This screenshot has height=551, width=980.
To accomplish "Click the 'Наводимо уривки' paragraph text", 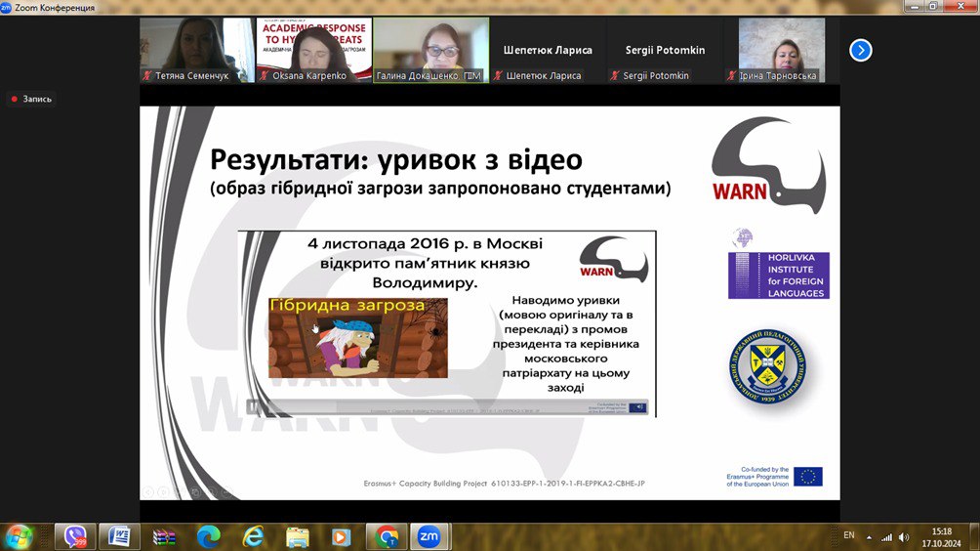I will (x=565, y=343).
